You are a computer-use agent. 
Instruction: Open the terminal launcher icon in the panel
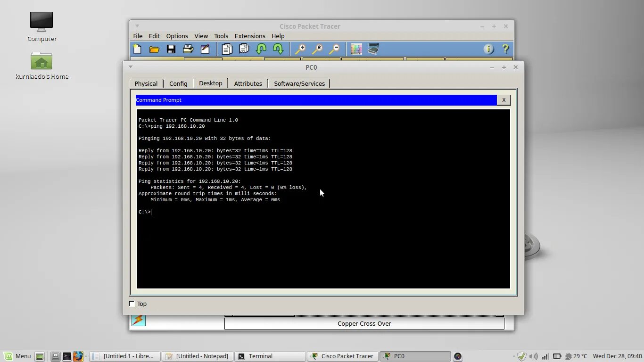[67, 356]
